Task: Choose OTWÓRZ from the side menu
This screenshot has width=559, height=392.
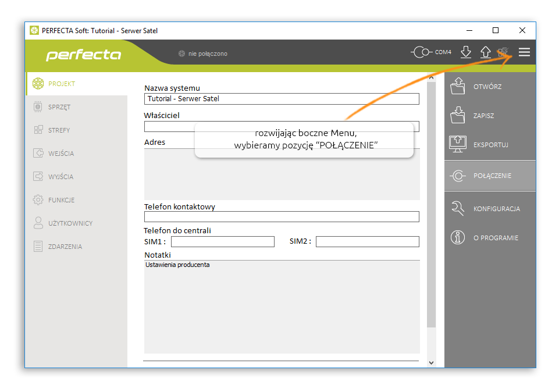Action: click(490, 86)
